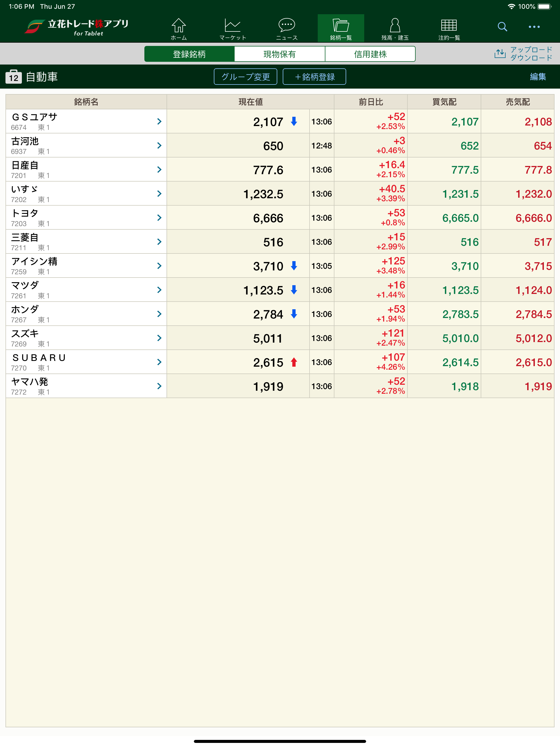The image size is (560, 747).
Task: Open the 残高・建玉 person icon
Action: (x=395, y=29)
